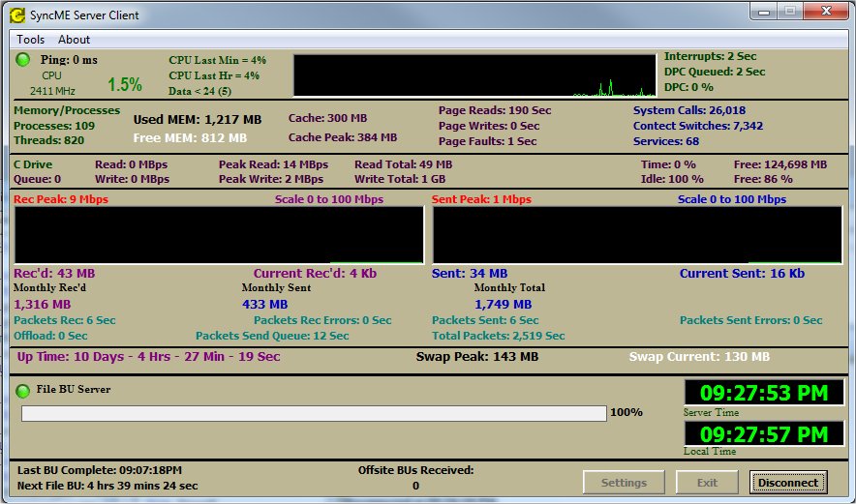Click the C Drive label
The width and height of the screenshot is (856, 504).
coord(33,164)
